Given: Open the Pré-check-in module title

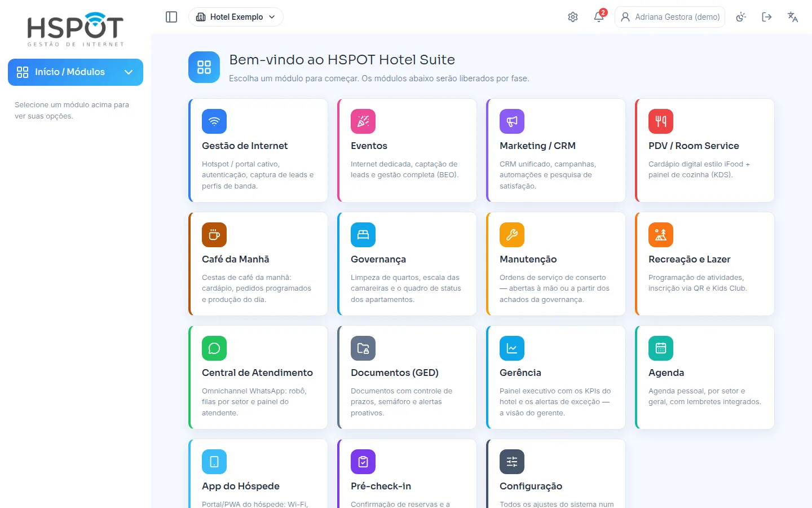Looking at the screenshot, I should point(381,486).
